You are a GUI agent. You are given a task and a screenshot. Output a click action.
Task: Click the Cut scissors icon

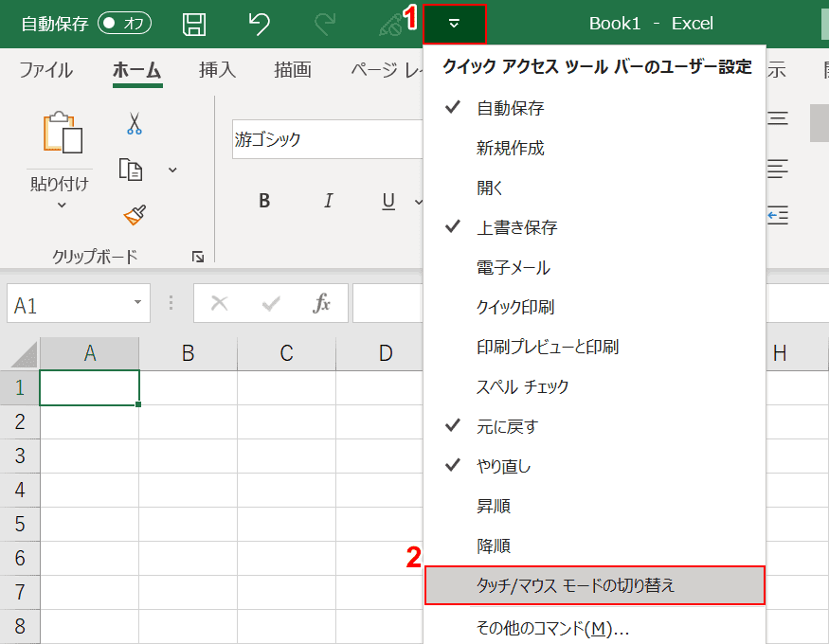tap(135, 124)
